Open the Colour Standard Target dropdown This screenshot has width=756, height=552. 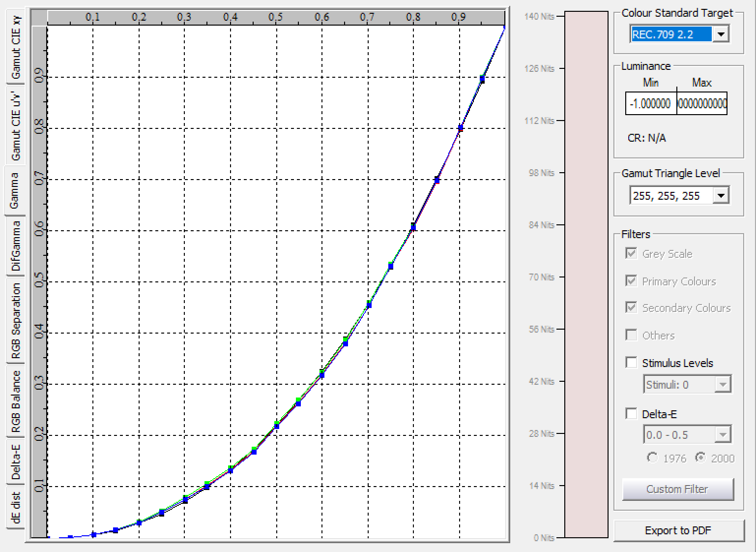[721, 34]
